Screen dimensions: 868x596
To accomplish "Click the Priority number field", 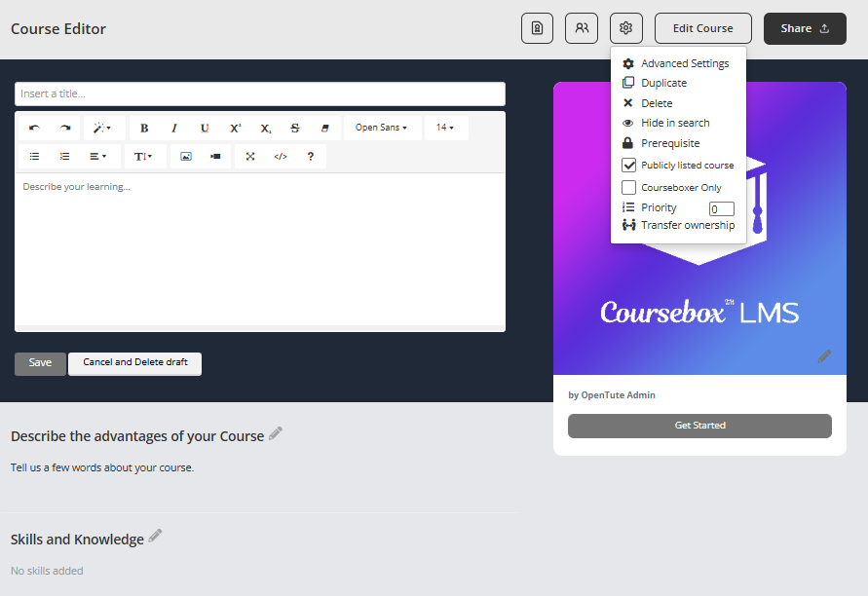I will point(722,209).
